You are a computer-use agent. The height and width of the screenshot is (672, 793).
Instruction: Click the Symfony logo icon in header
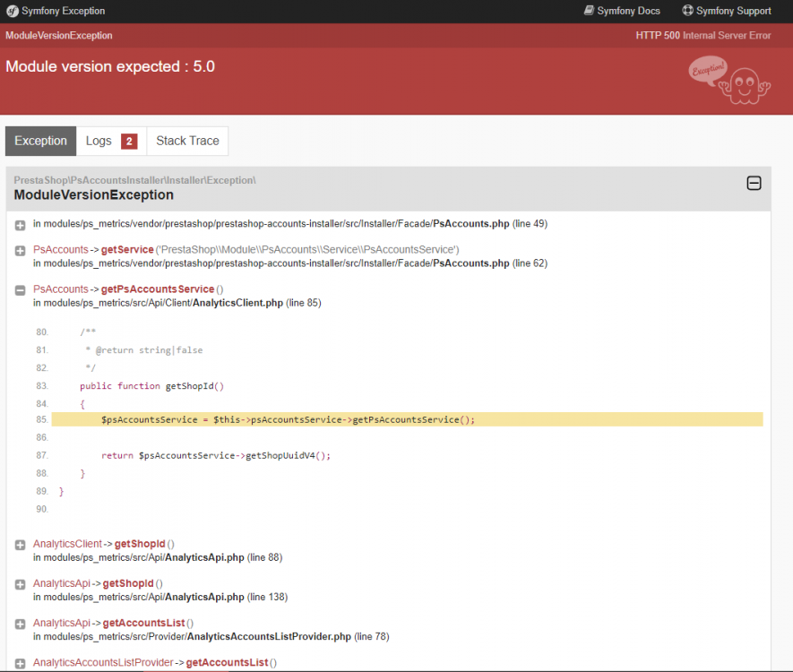coord(13,11)
